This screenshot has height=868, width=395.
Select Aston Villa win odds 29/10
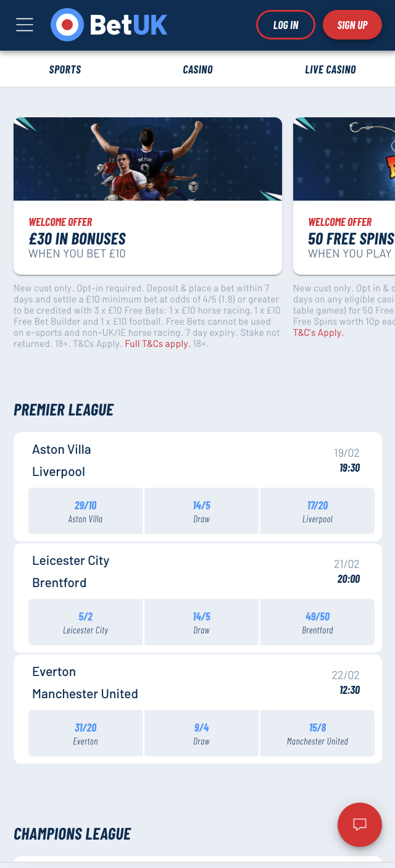(x=85, y=511)
